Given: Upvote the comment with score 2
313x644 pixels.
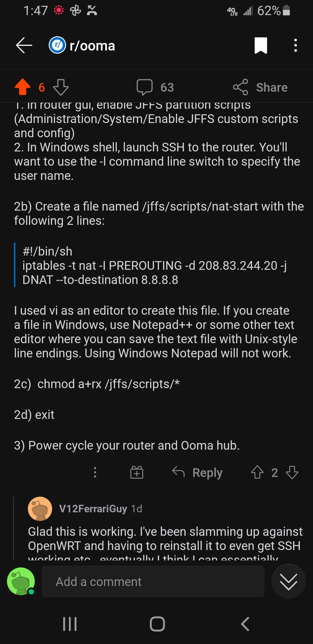Looking at the screenshot, I should [x=257, y=473].
